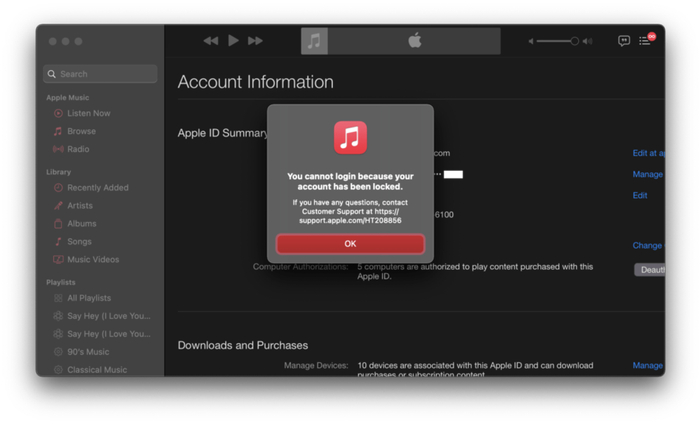The width and height of the screenshot is (700, 424).
Task: Click the Classical Music gear icon
Action: 58,370
